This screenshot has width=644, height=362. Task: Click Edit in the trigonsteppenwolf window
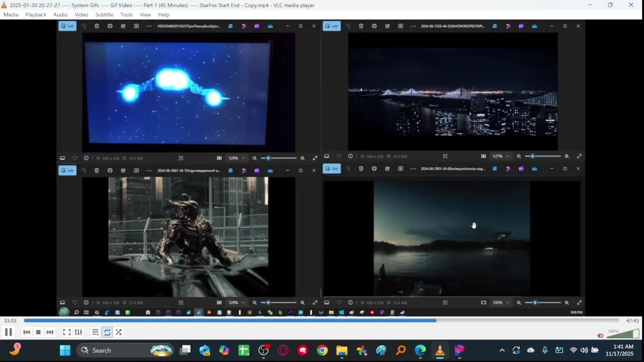(x=67, y=170)
